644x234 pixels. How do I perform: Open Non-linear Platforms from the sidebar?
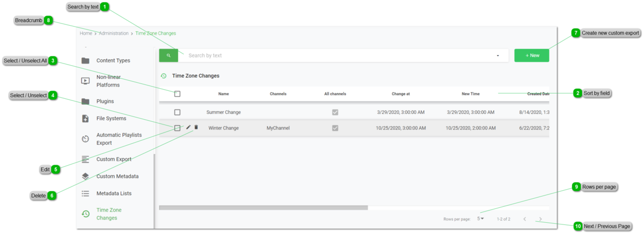(107, 81)
